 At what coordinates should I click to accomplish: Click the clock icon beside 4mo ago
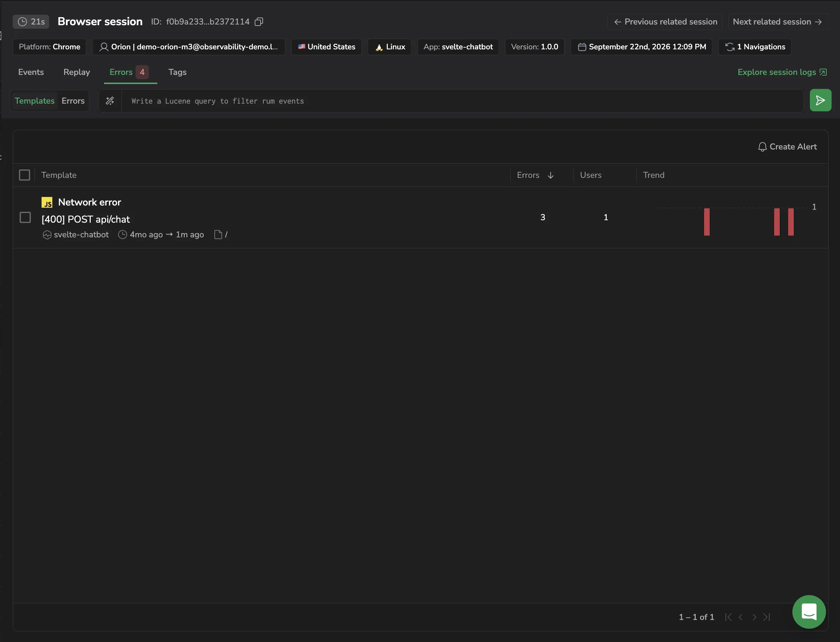[x=122, y=235]
